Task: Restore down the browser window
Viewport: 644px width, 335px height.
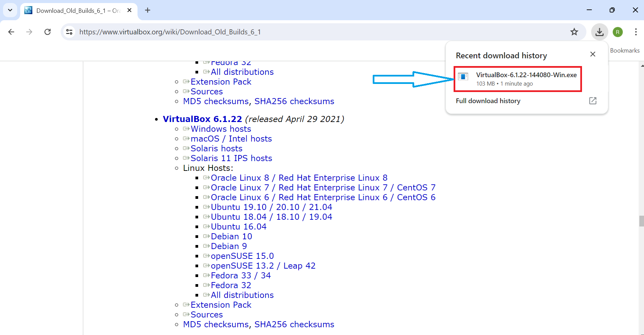Action: tap(612, 10)
